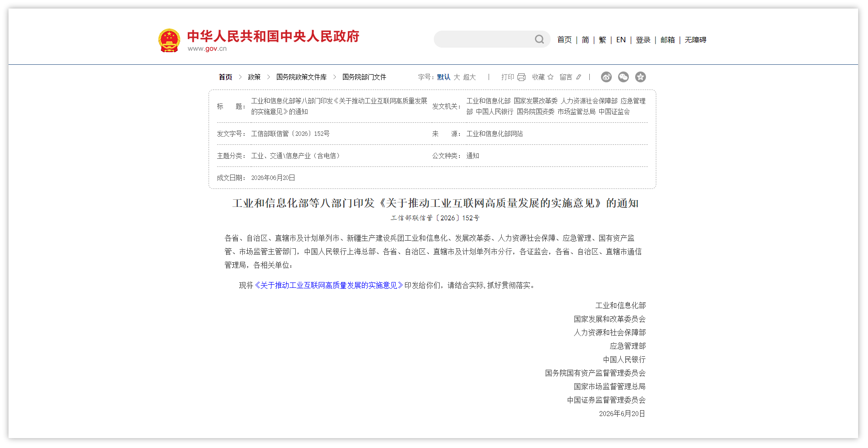Click the search magnifier icon
The width and height of the screenshot is (868, 448).
point(539,40)
